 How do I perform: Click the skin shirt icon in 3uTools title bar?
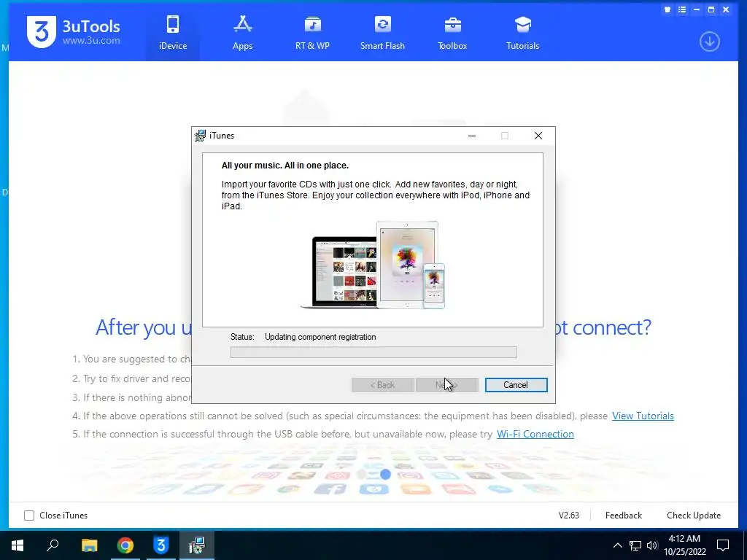(x=667, y=9)
